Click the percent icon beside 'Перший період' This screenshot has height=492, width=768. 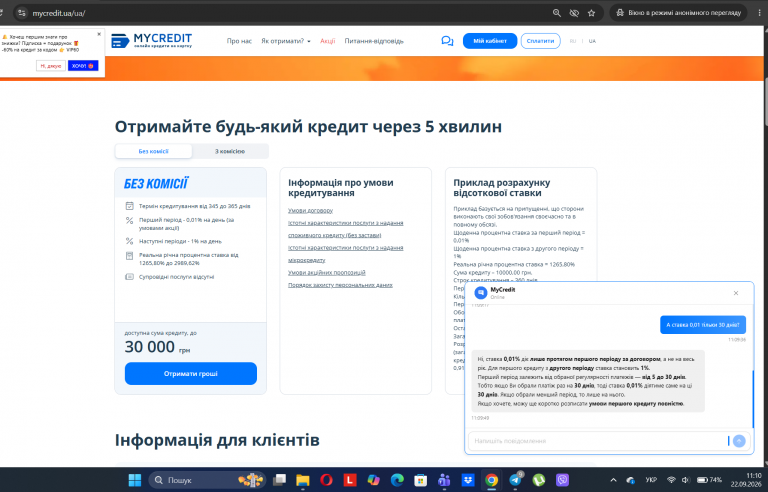click(x=129, y=221)
